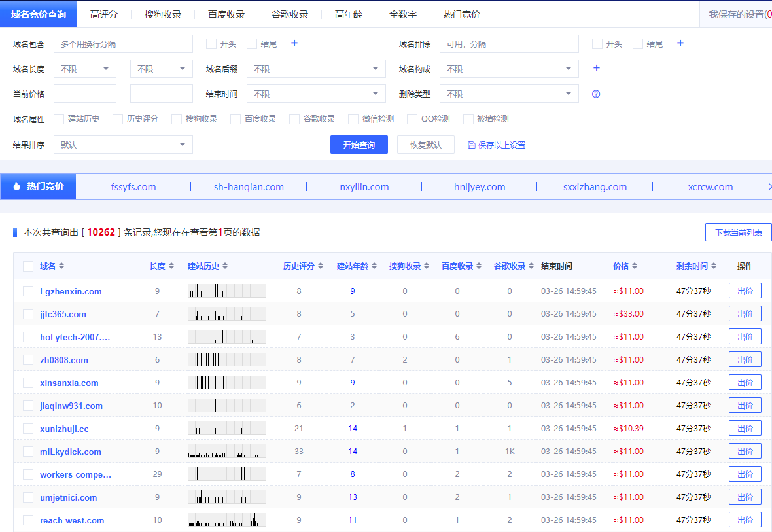Open the second 域名长度 maximum dropdown
This screenshot has width=772, height=532.
click(162, 69)
